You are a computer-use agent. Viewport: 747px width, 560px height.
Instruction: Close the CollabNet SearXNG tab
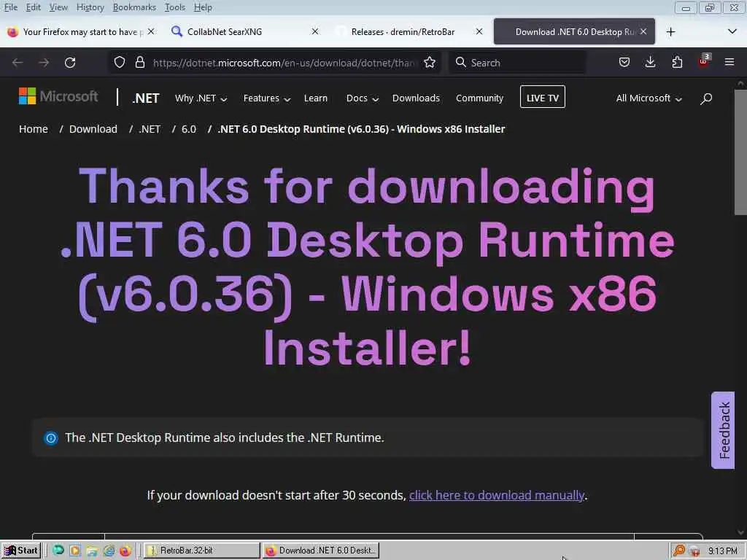click(x=315, y=31)
